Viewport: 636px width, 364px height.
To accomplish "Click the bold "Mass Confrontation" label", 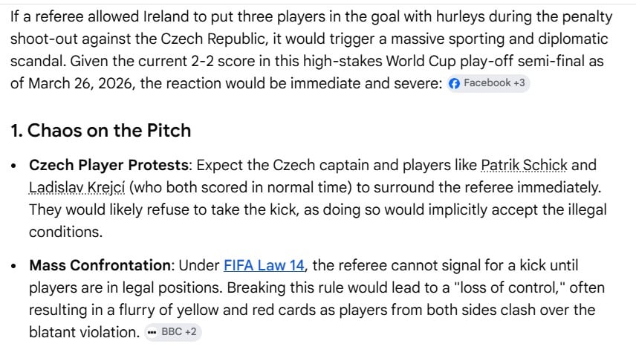I will tap(100, 264).
